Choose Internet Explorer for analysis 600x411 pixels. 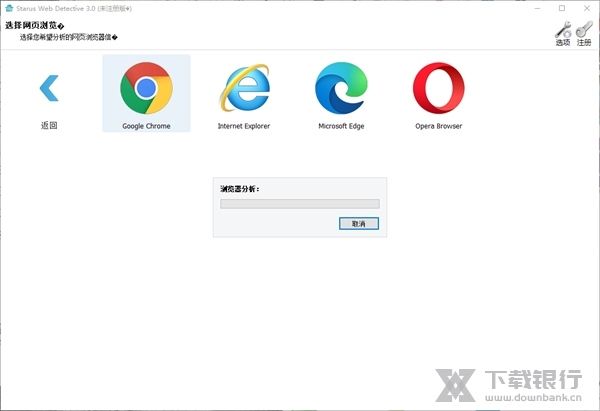(x=244, y=88)
